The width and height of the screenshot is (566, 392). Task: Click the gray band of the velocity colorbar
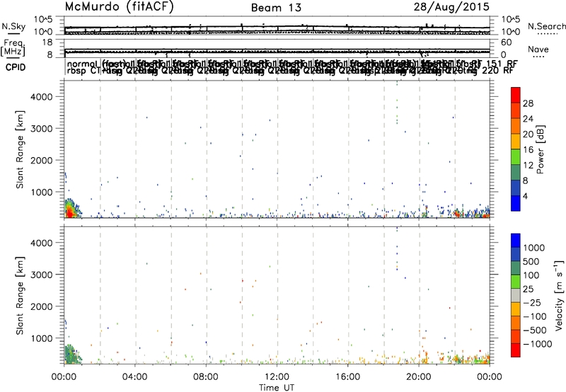coord(516,295)
